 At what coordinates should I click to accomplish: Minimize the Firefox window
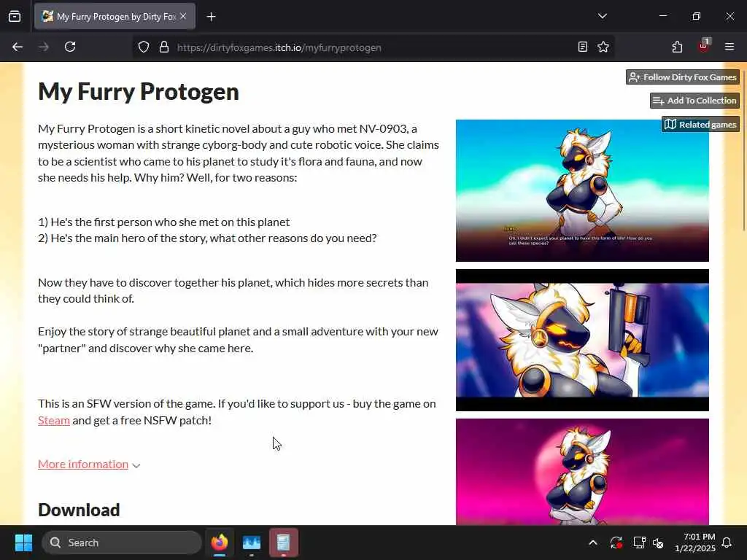(x=662, y=16)
